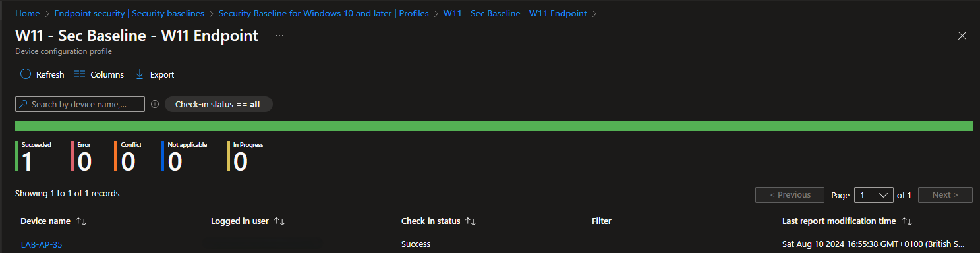Viewport: 980px width, 253px height.
Task: Go to Home breadcrumb
Action: (x=28, y=13)
